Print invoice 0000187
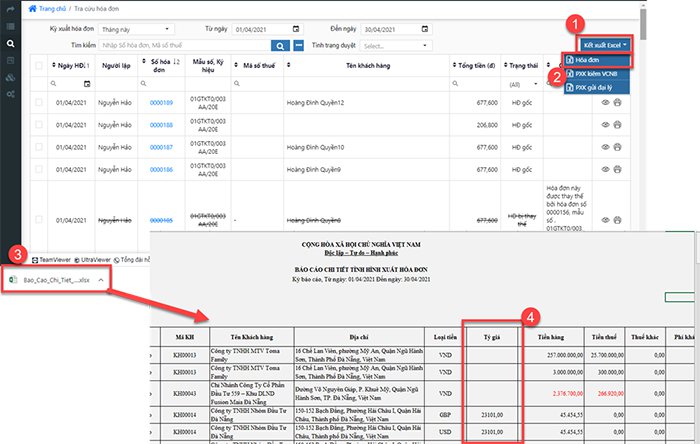This screenshot has width=700, height=444. point(617,147)
